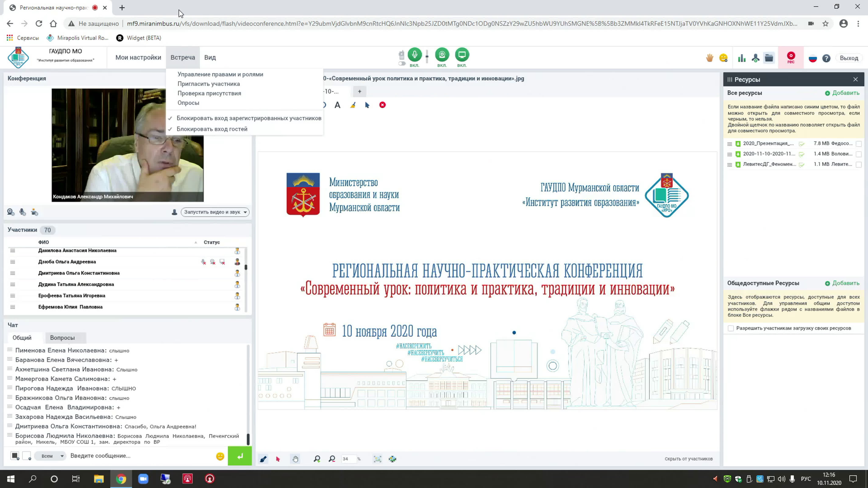868x488 pixels.
Task: Open chat background color picker swatch
Action: tap(27, 456)
